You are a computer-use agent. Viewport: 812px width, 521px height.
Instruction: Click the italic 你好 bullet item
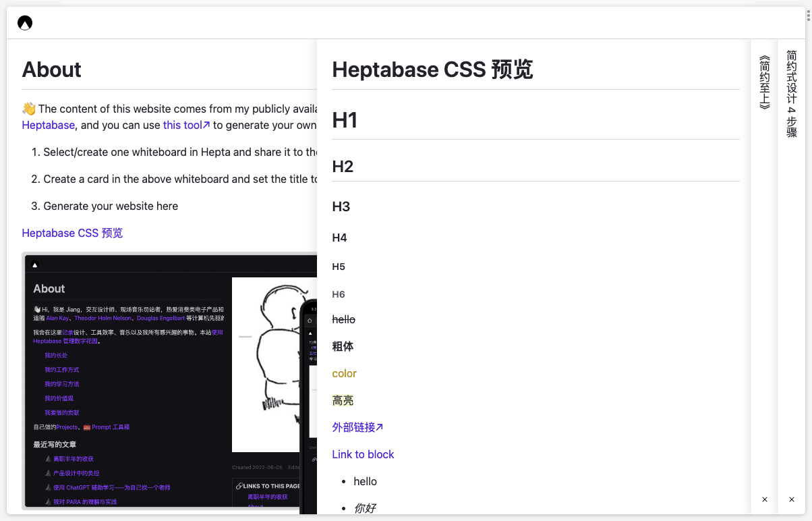pyautogui.click(x=365, y=508)
